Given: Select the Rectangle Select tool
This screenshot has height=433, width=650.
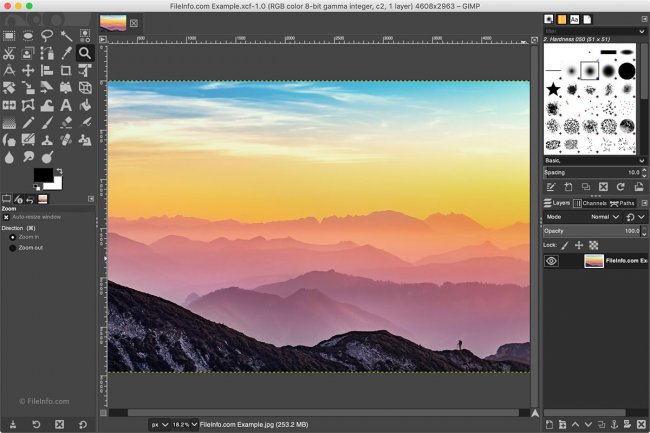Looking at the screenshot, I should coord(9,36).
